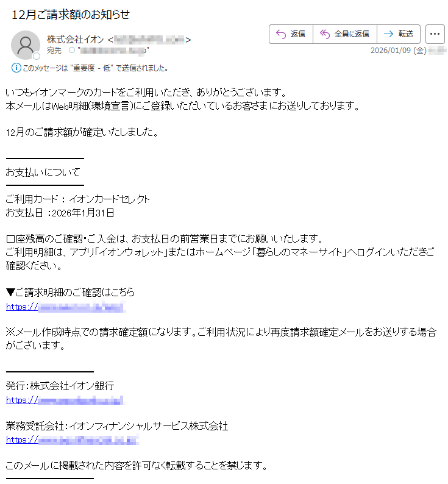The height and width of the screenshot is (484, 448).
Task: Click the blurred recipient address after 宛先
Action: (113, 51)
